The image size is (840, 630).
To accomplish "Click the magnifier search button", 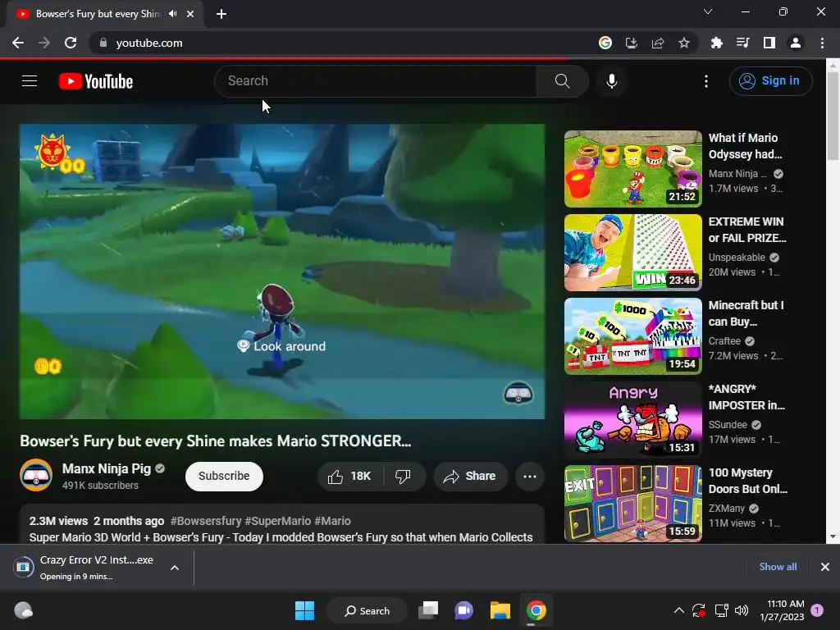I will coord(562,81).
